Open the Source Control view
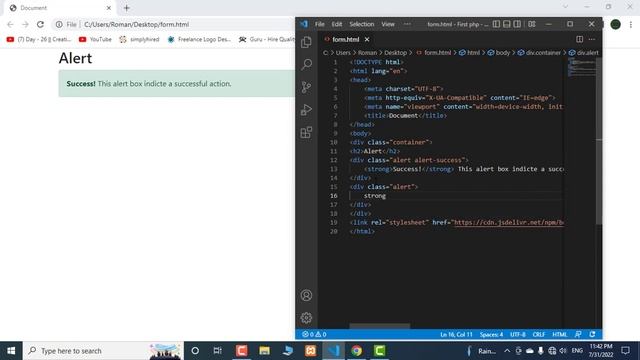This screenshot has width=640, height=360. click(306, 87)
